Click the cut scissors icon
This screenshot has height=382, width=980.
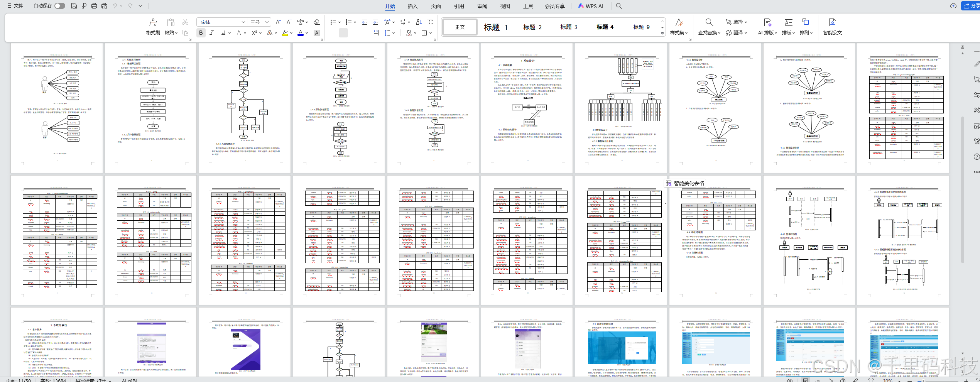pyautogui.click(x=185, y=22)
